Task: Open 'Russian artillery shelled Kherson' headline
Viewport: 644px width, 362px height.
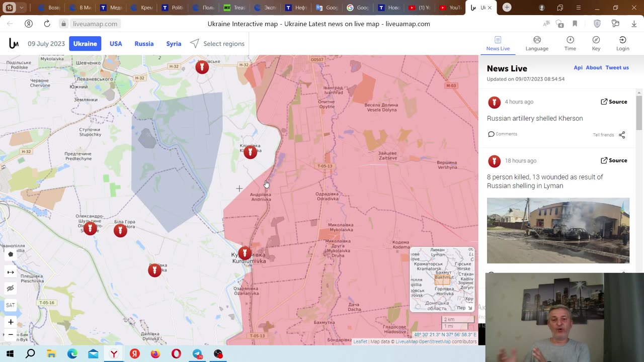Action: click(x=535, y=118)
